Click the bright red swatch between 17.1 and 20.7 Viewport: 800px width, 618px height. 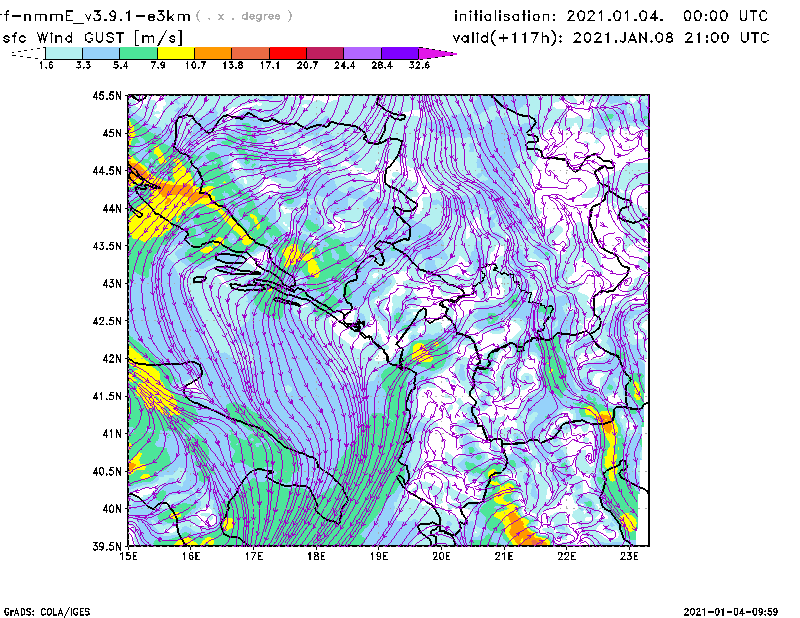click(287, 52)
